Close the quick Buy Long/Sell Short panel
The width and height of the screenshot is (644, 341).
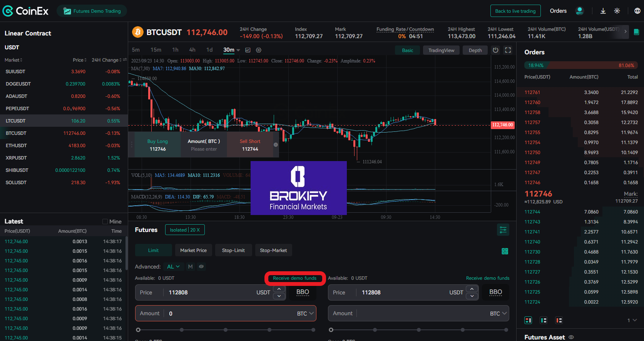(276, 145)
